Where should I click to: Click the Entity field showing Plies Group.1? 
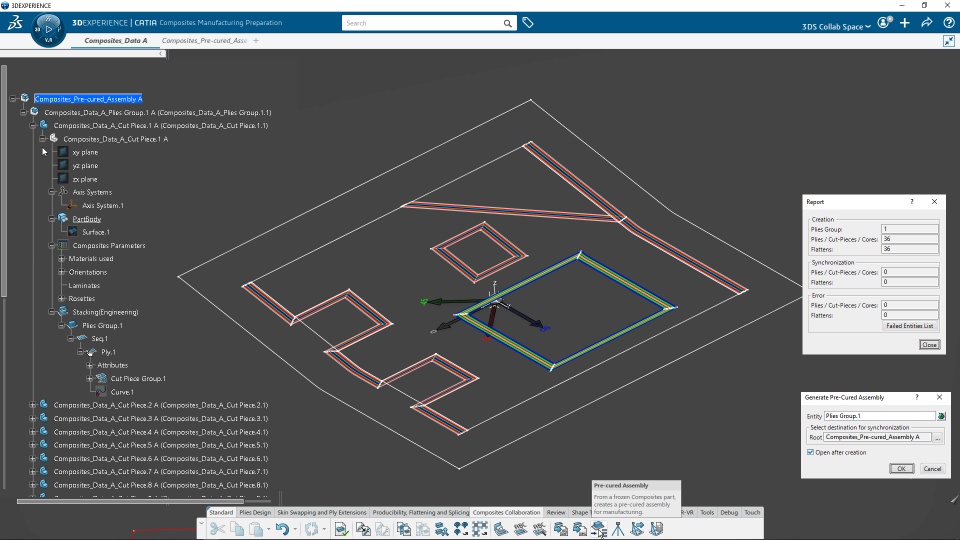pos(879,416)
